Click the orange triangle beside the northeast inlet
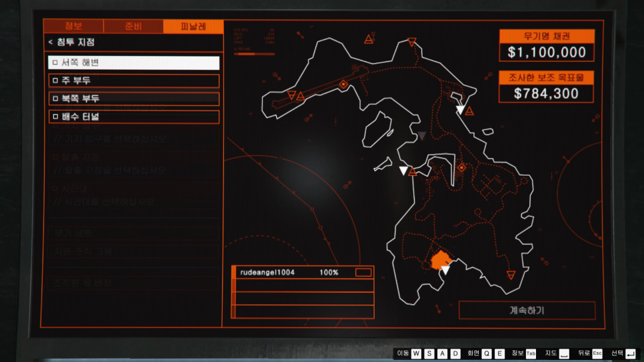 click(x=469, y=111)
